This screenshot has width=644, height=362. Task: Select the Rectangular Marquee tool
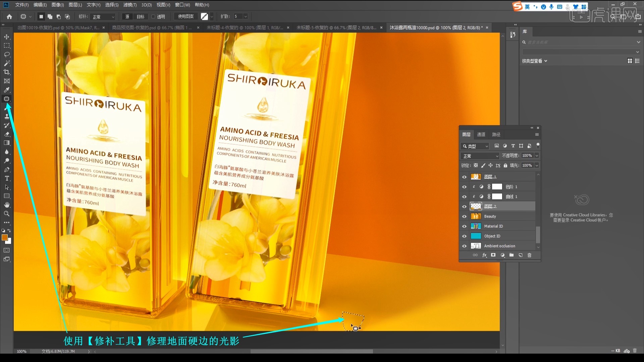click(7, 46)
